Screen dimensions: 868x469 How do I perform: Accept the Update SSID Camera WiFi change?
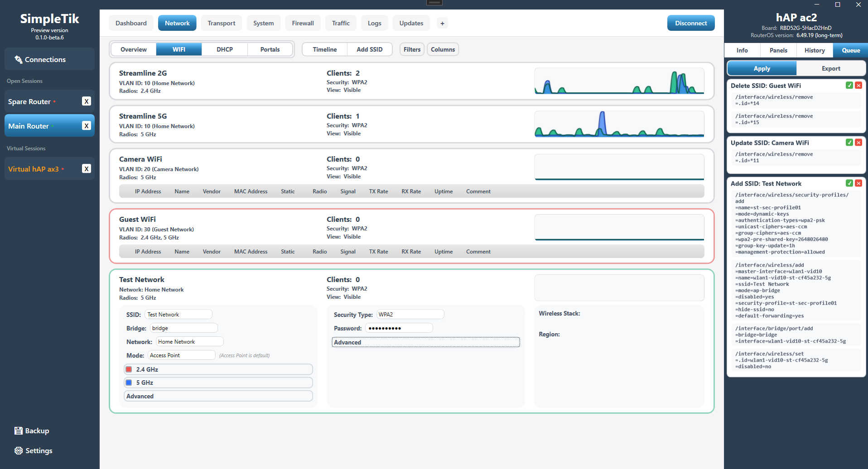(x=849, y=143)
